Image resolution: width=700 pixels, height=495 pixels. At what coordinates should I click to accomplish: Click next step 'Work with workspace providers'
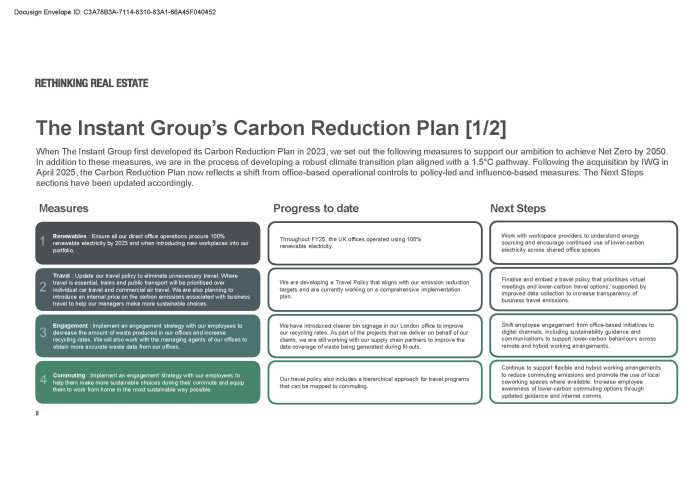pos(583,243)
